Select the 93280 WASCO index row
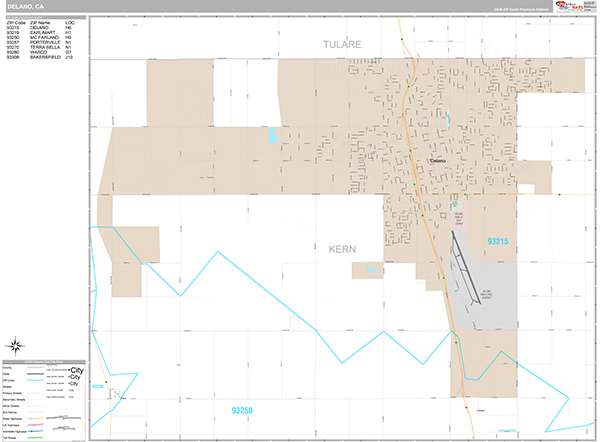 click(x=39, y=52)
